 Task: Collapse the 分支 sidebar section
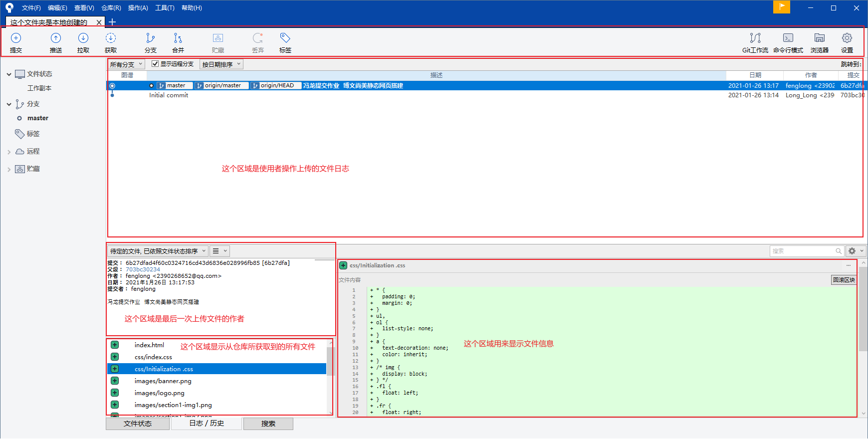9,104
